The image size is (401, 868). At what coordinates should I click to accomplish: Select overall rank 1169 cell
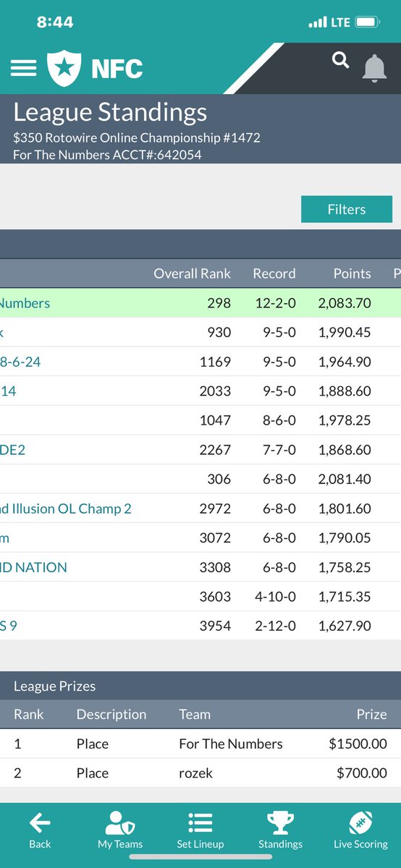[x=215, y=362]
